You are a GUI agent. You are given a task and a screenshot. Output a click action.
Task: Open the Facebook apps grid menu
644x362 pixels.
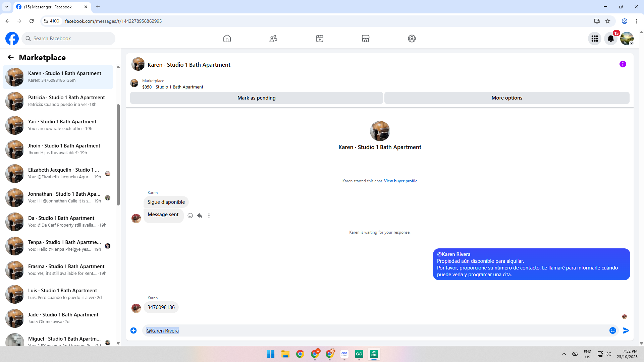tap(595, 39)
